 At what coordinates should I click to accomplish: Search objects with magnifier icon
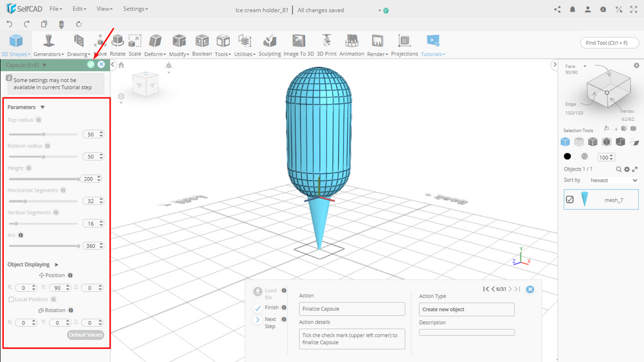pos(619,169)
